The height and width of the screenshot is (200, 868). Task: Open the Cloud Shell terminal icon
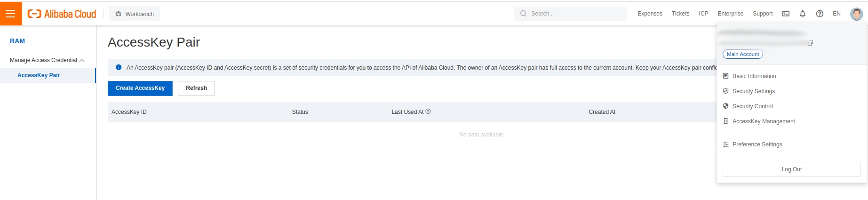pyautogui.click(x=786, y=14)
